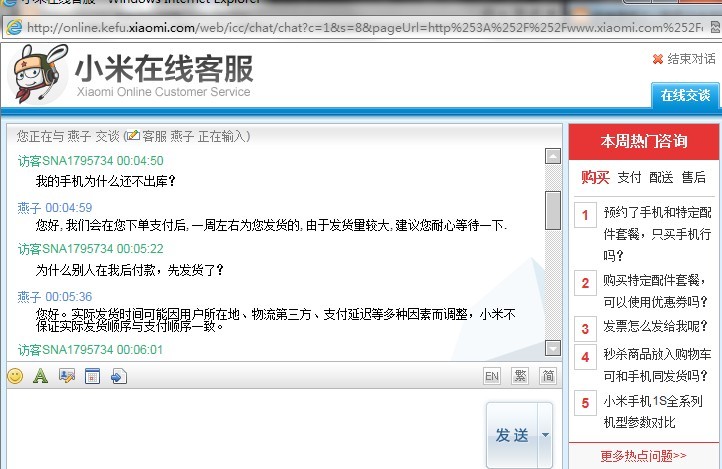Click the send file icon

pos(119,376)
